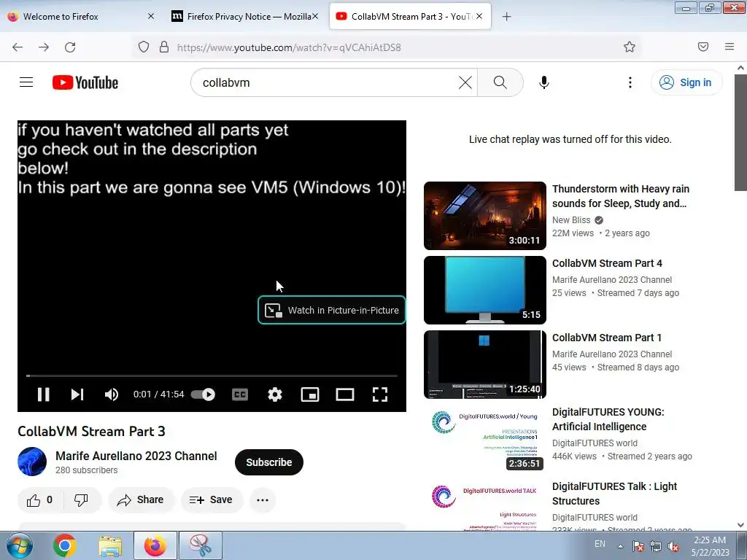The width and height of the screenshot is (747, 560).
Task: Open the channel avatar image
Action: [x=32, y=462]
